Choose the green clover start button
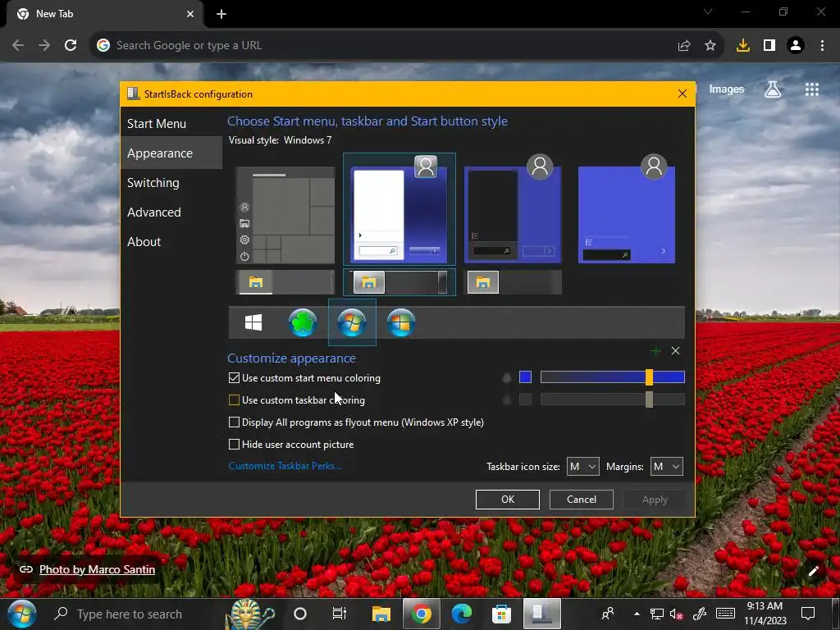The height and width of the screenshot is (630, 840). [x=303, y=323]
